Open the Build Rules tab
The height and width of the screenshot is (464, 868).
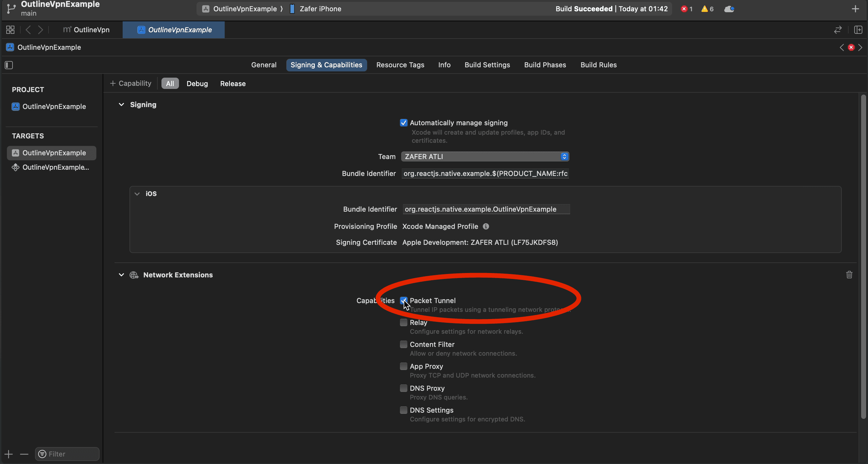[599, 65]
